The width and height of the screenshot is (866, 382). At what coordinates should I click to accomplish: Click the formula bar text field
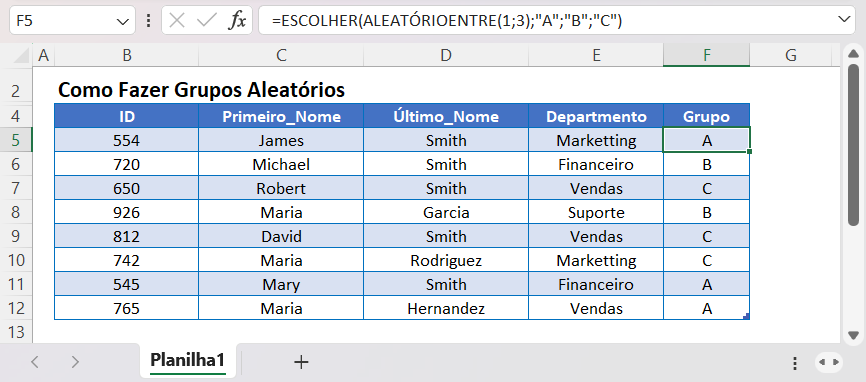coord(546,20)
